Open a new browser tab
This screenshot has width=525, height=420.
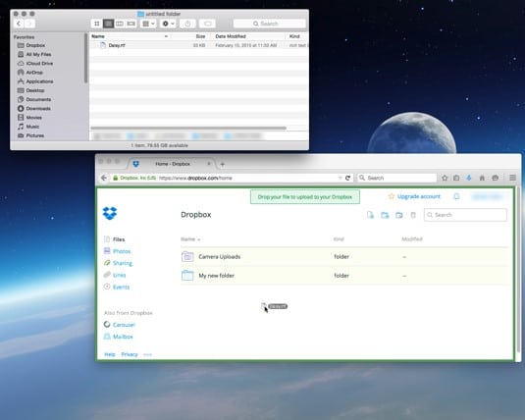(223, 164)
